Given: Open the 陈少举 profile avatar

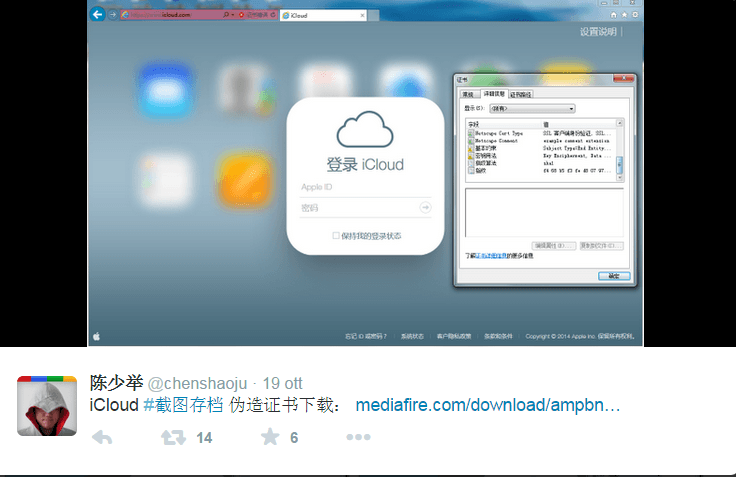Looking at the screenshot, I should coord(47,406).
